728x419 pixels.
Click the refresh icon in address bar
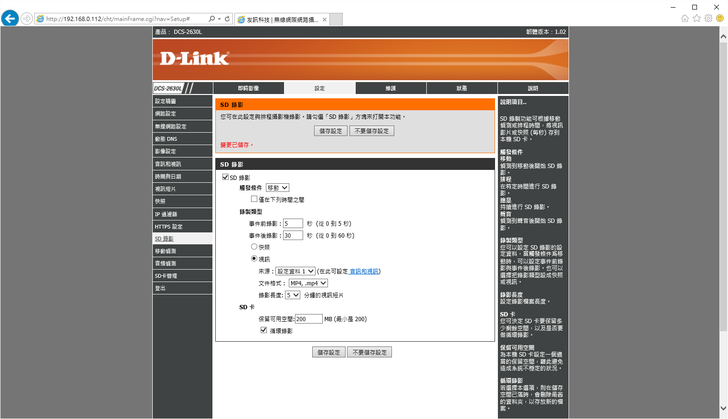[227, 19]
